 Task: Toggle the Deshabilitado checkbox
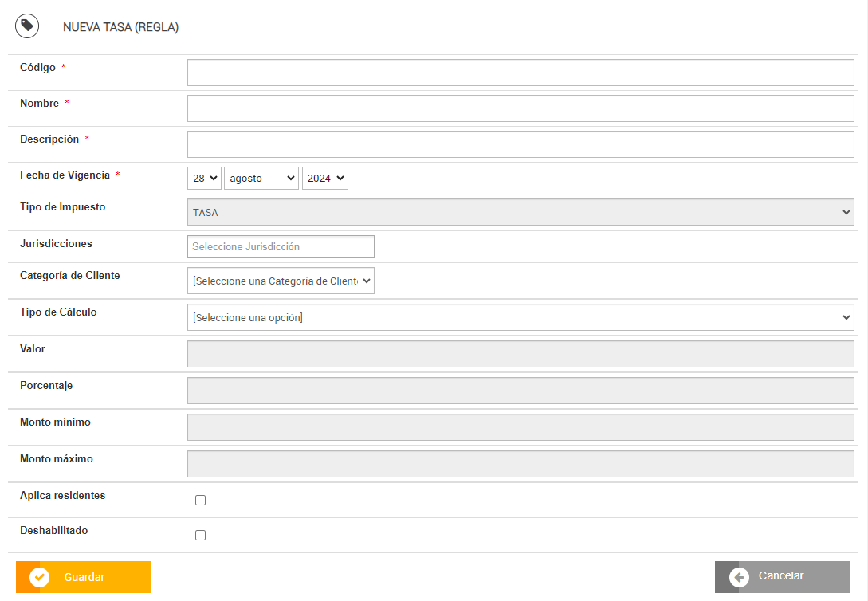pos(200,536)
